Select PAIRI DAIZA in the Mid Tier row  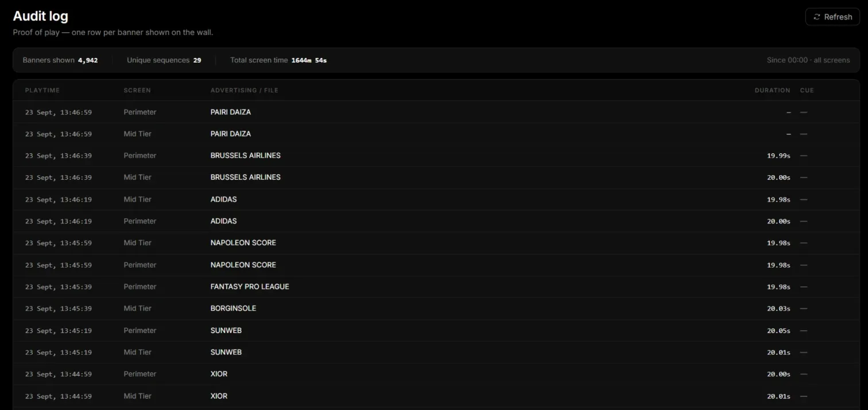click(x=231, y=134)
